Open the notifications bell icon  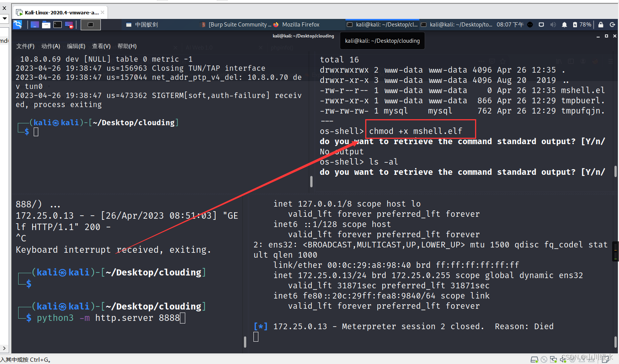click(564, 25)
